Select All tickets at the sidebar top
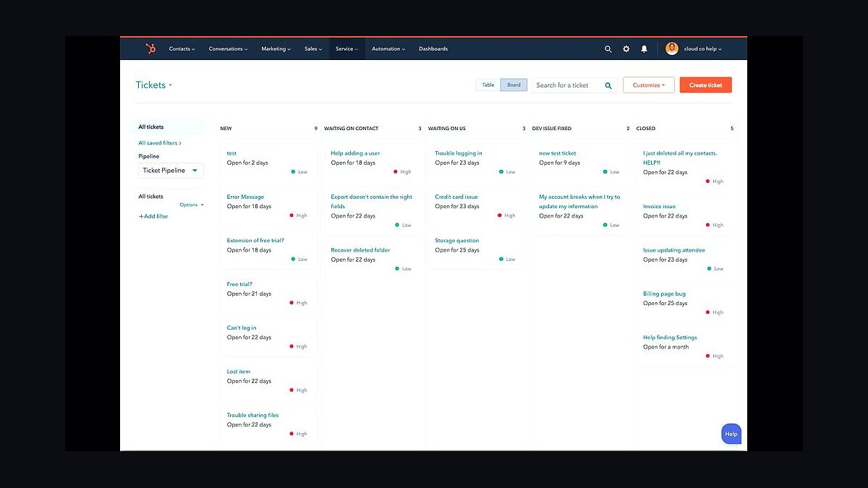The image size is (868, 488). click(x=151, y=127)
